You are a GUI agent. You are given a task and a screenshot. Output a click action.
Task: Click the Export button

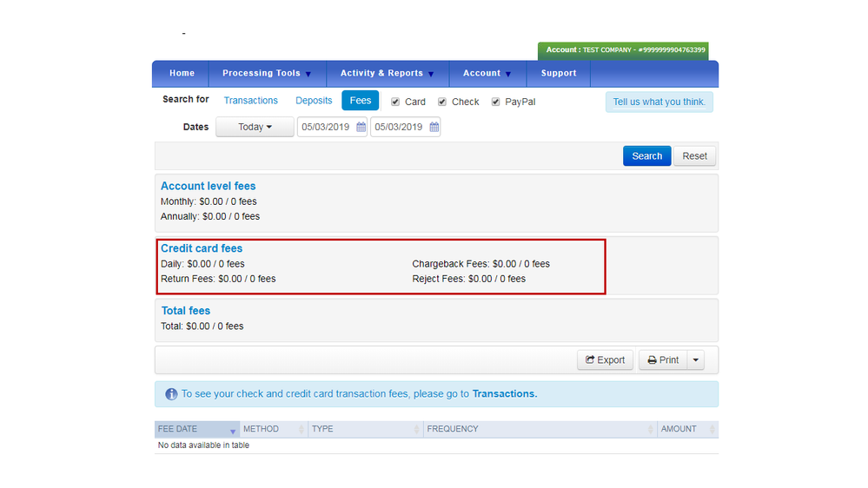click(x=605, y=360)
